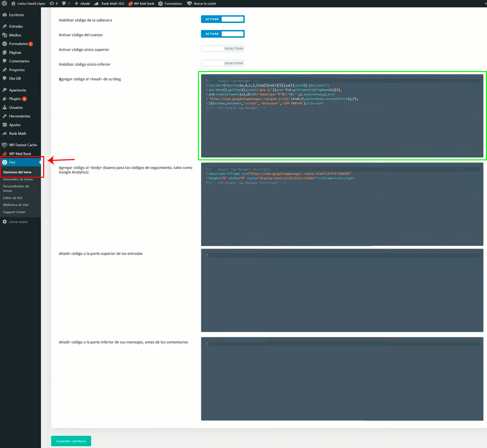Click the Rank Math sidebar icon

(x=5, y=134)
